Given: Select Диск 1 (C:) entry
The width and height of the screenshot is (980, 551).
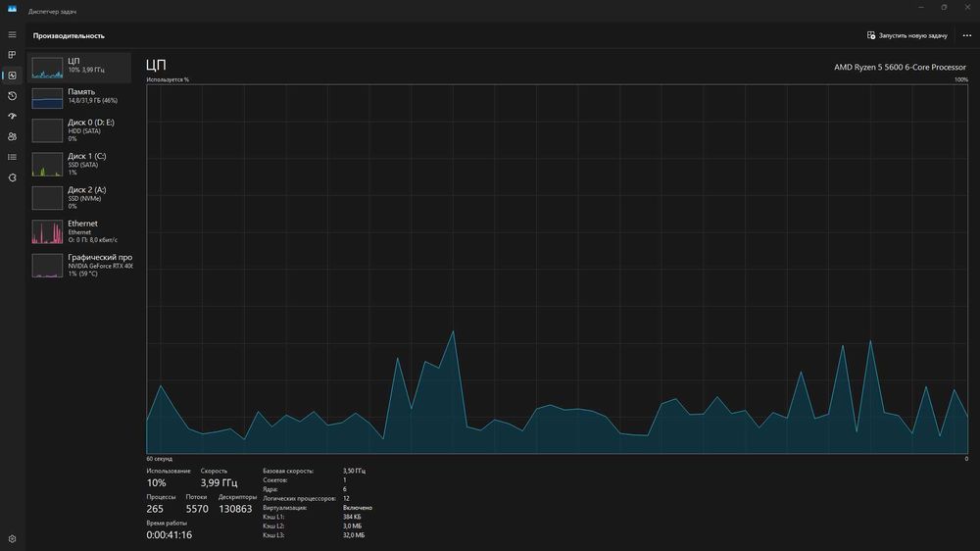Looking at the screenshot, I should pos(80,165).
